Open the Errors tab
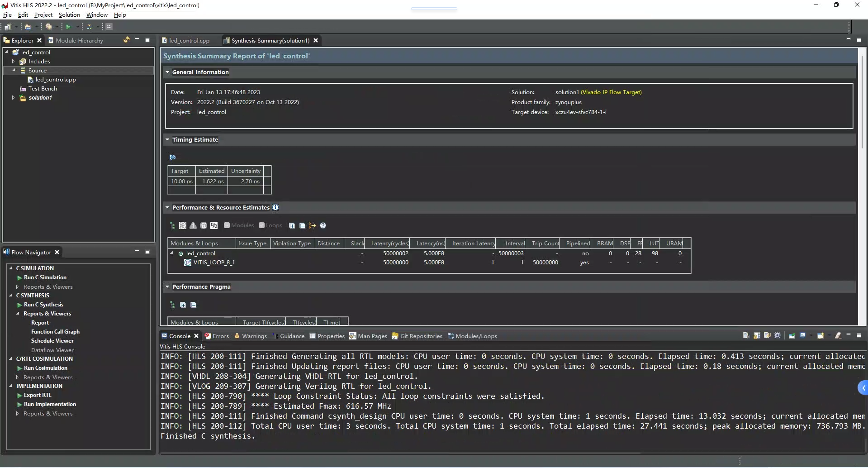This screenshot has width=868, height=468. (x=217, y=336)
